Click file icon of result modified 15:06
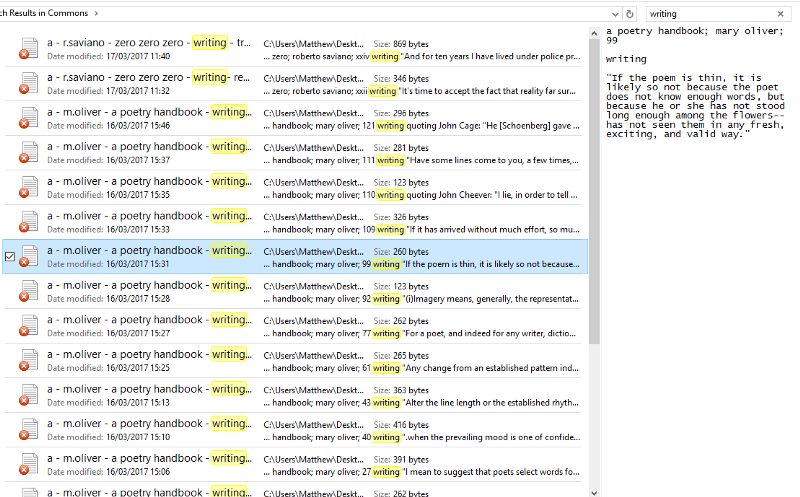 tap(28, 464)
